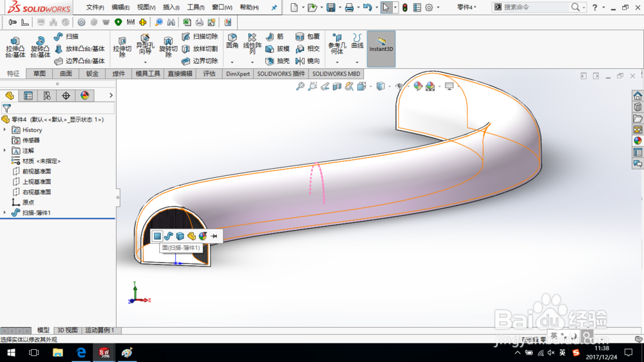Open Options gear icon in top toolbar
This screenshot has height=362, width=644.
(x=429, y=7)
